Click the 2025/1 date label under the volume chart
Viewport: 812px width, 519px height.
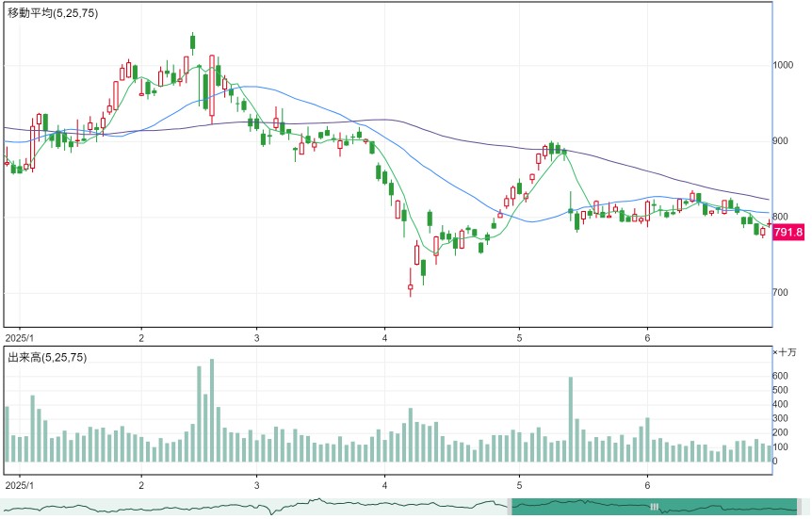click(x=19, y=485)
